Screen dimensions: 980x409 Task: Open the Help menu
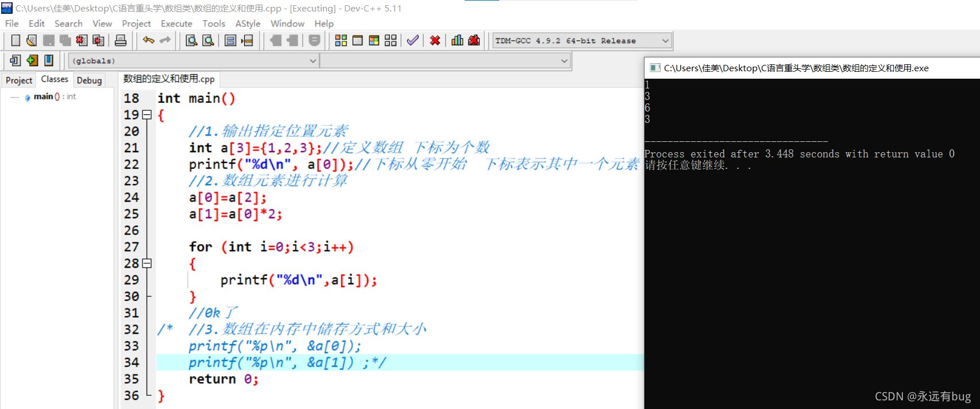(324, 24)
